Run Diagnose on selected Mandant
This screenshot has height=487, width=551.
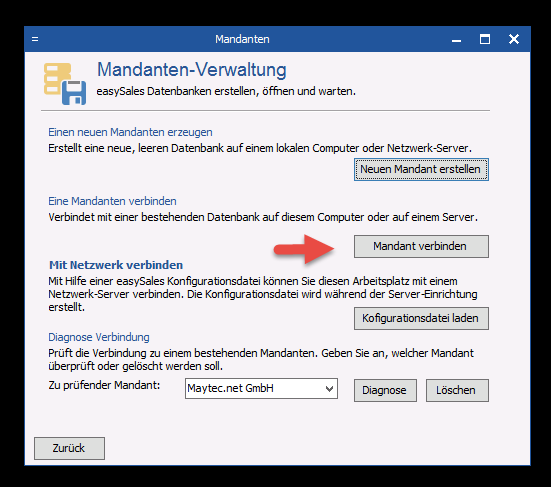[385, 390]
